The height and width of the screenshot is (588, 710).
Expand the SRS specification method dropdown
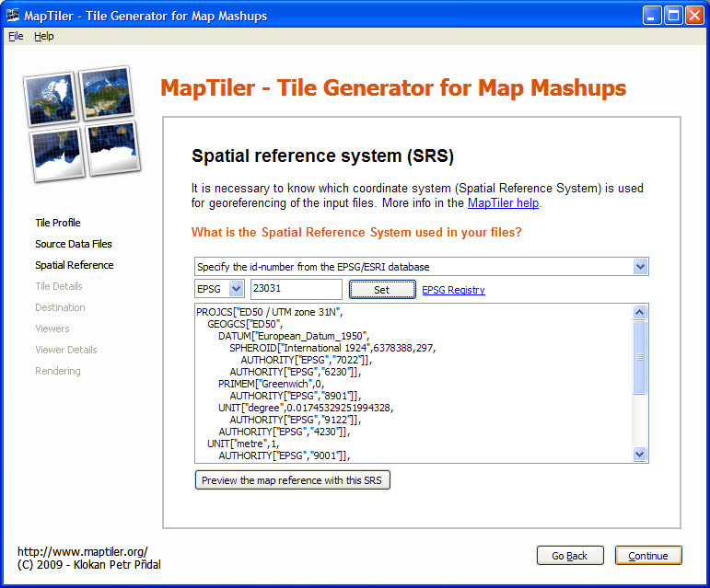click(x=640, y=267)
